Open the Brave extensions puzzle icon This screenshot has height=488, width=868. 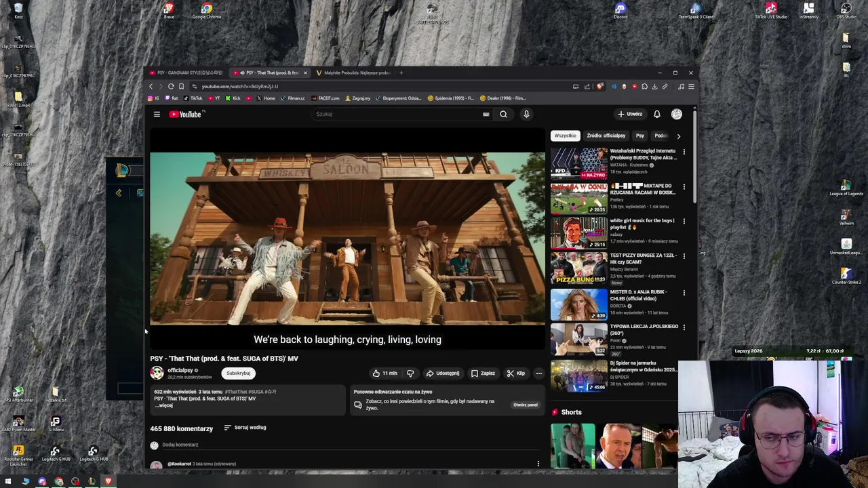644,86
